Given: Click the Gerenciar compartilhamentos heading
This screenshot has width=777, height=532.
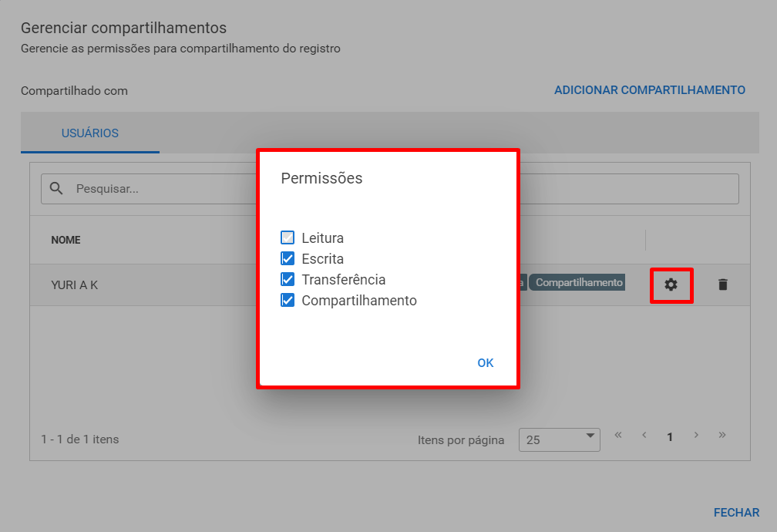Looking at the screenshot, I should point(124,28).
